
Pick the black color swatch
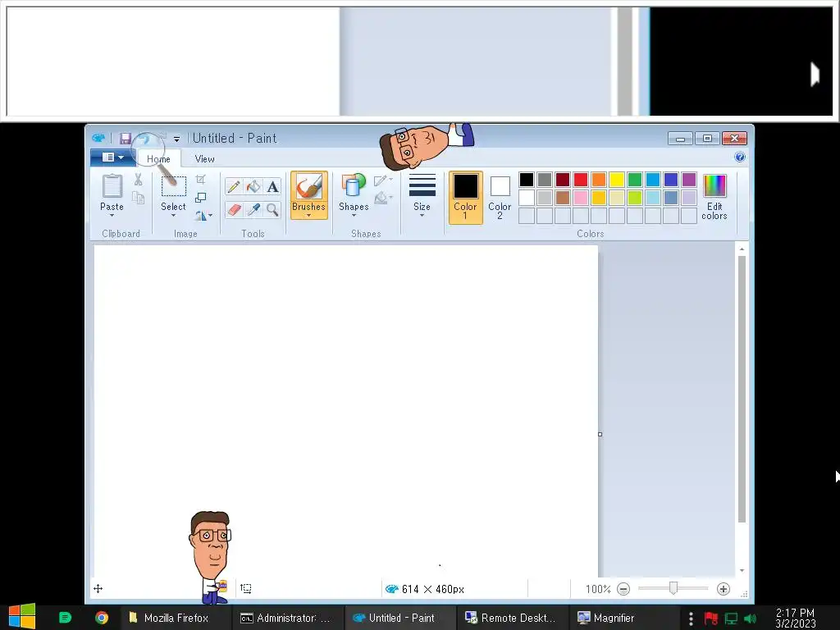point(527,180)
